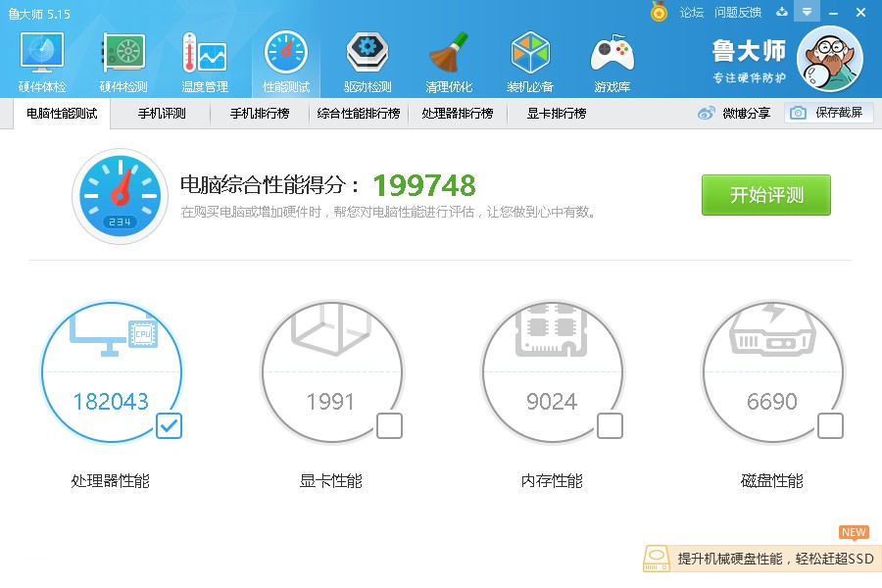Open 问题反馈 feedback link

(x=738, y=13)
